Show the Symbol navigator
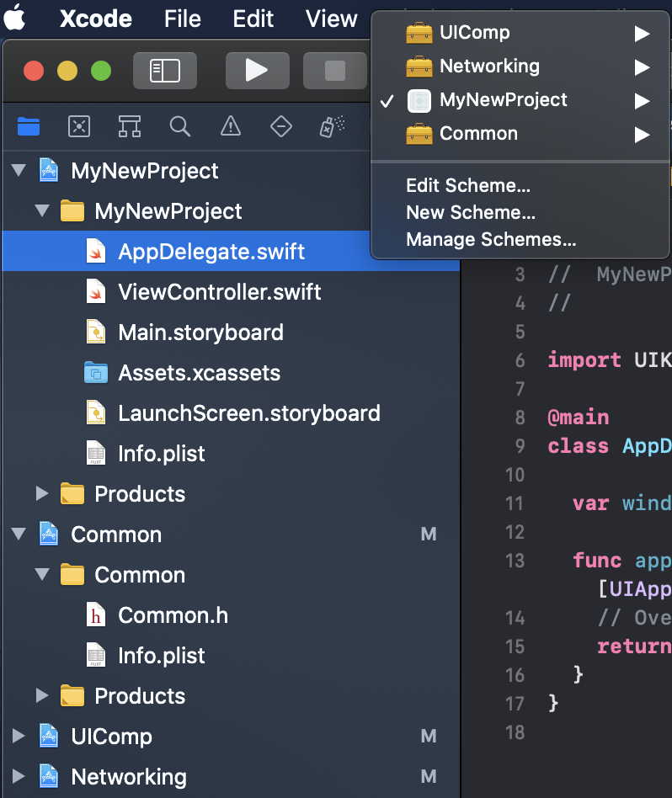Viewport: 672px width, 798px height. 130,126
